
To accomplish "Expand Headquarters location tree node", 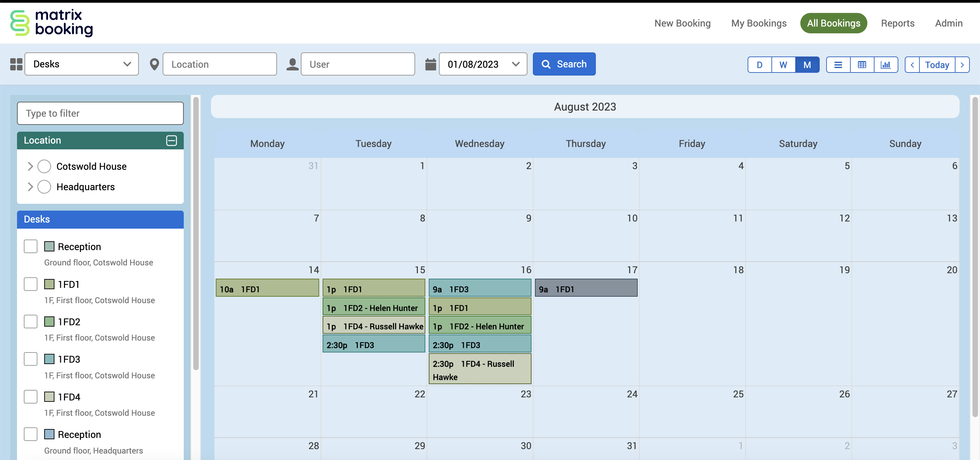I will point(30,187).
